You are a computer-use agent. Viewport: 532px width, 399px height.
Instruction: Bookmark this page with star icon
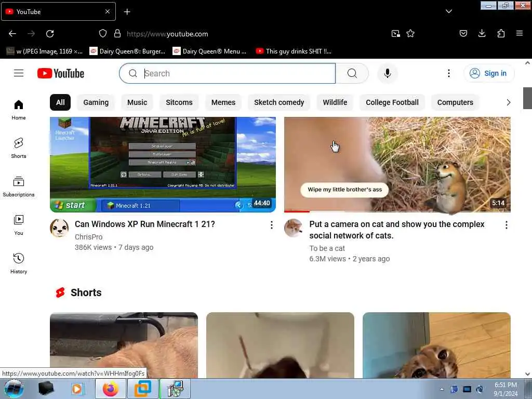coord(410,34)
